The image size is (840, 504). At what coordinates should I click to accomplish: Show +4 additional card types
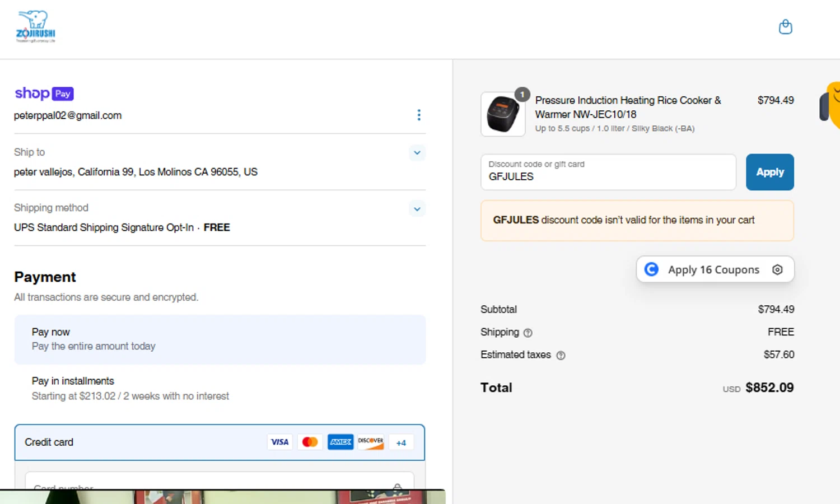[x=401, y=442]
